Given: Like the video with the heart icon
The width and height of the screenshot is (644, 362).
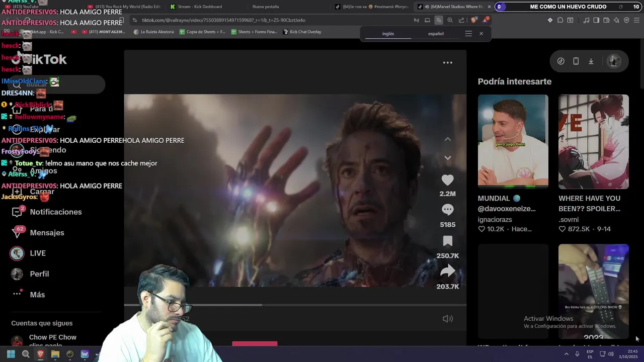Looking at the screenshot, I should (447, 180).
